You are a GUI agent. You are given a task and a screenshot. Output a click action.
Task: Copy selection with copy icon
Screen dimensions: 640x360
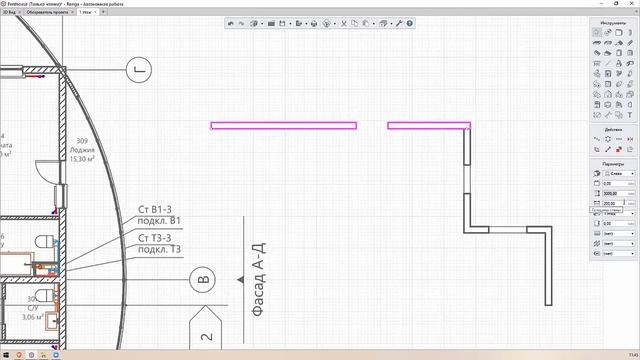click(x=354, y=24)
